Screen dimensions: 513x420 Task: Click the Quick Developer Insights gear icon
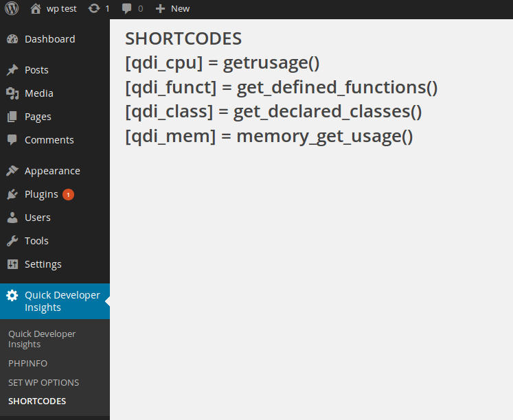(12, 296)
